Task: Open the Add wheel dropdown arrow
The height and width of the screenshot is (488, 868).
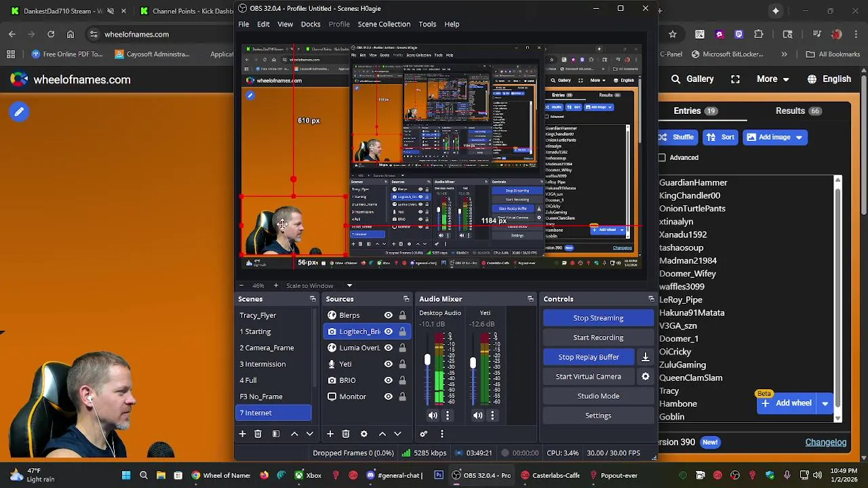Action: [825, 404]
